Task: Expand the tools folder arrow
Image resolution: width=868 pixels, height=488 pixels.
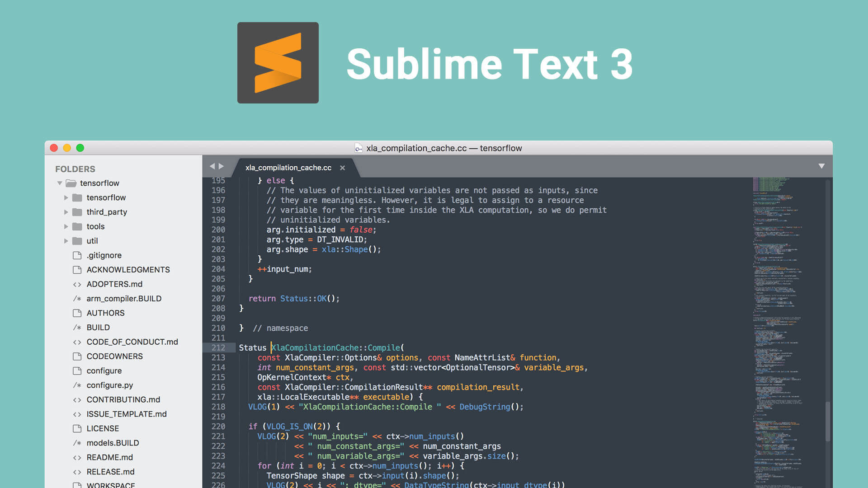Action: click(66, 226)
